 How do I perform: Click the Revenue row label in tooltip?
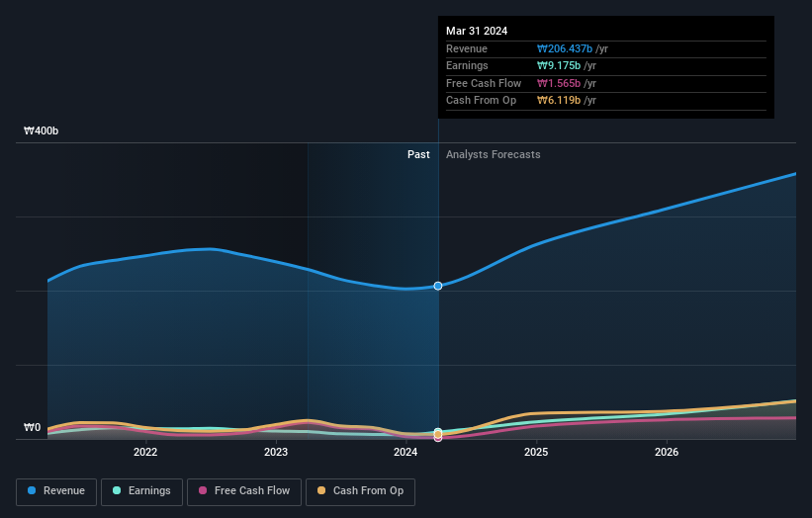tap(467, 48)
